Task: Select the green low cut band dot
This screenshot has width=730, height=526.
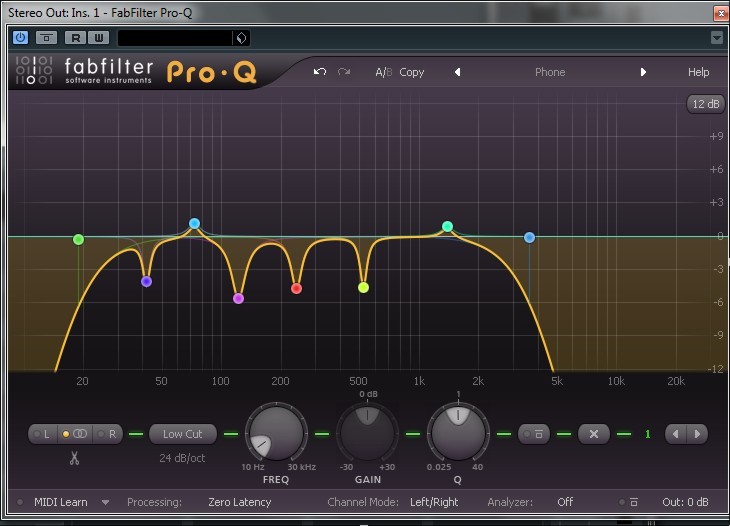Action: [79, 239]
